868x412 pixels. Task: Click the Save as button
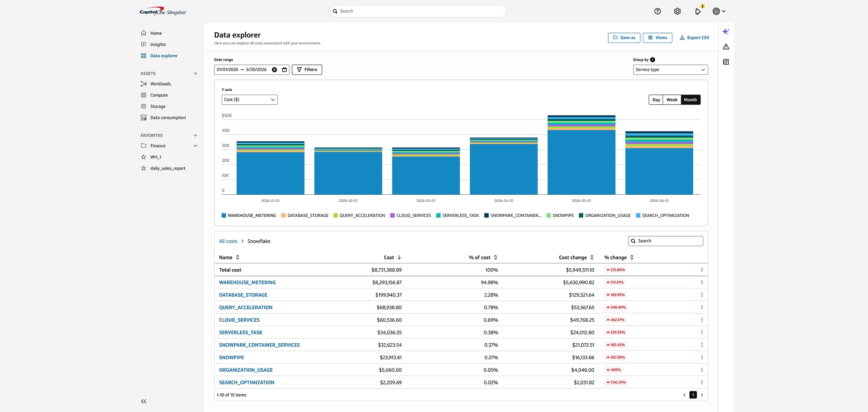(624, 37)
